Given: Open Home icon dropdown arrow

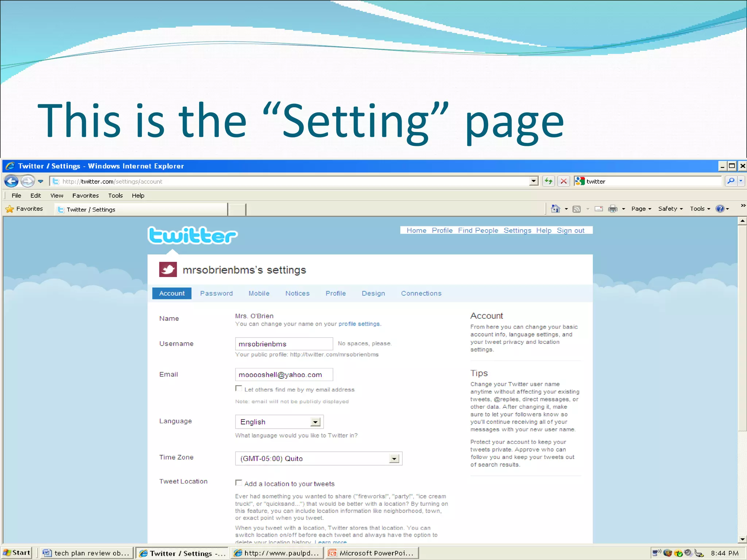Looking at the screenshot, I should (566, 209).
